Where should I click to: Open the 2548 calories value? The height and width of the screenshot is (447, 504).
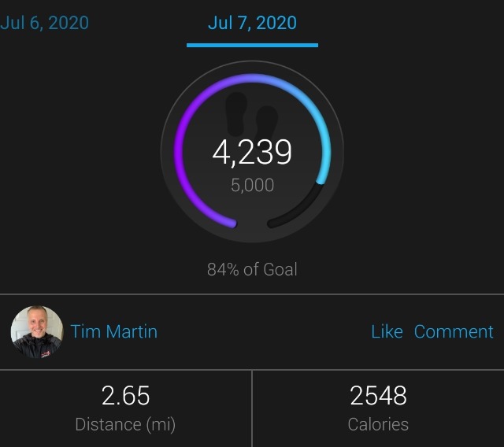point(378,396)
